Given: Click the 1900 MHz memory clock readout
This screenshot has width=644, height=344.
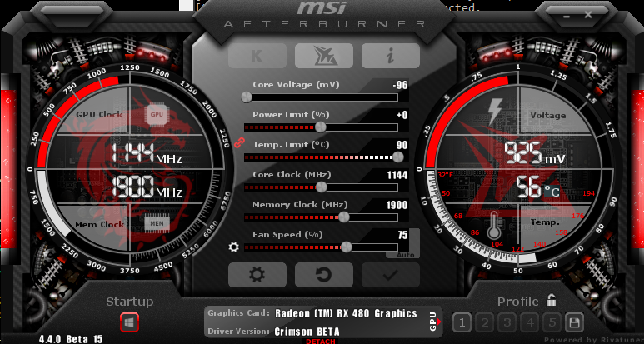Looking at the screenshot, I should tap(147, 187).
